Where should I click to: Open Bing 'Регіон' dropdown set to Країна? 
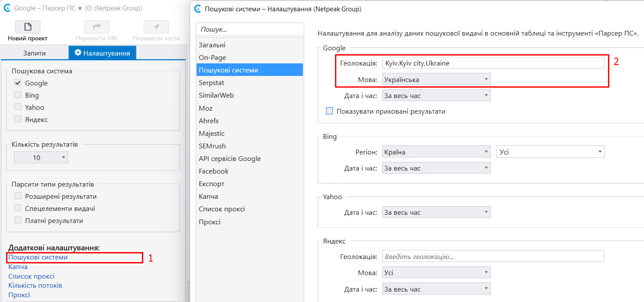pyautogui.click(x=436, y=152)
